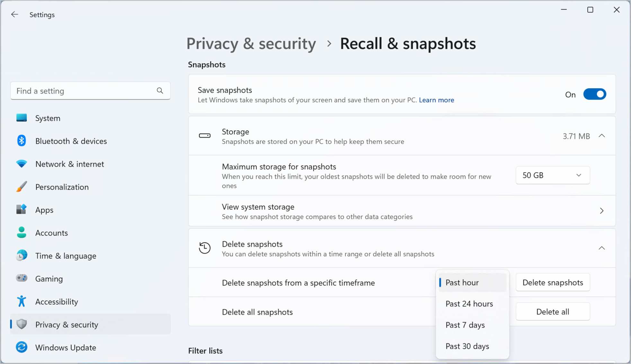Viewport: 631px width, 364px height.
Task: Select Past 7 days from timeframe menu
Action: 465,325
